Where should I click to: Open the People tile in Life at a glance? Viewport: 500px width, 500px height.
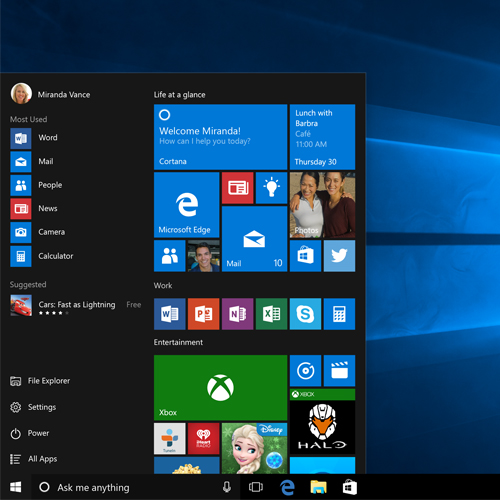coord(170,256)
